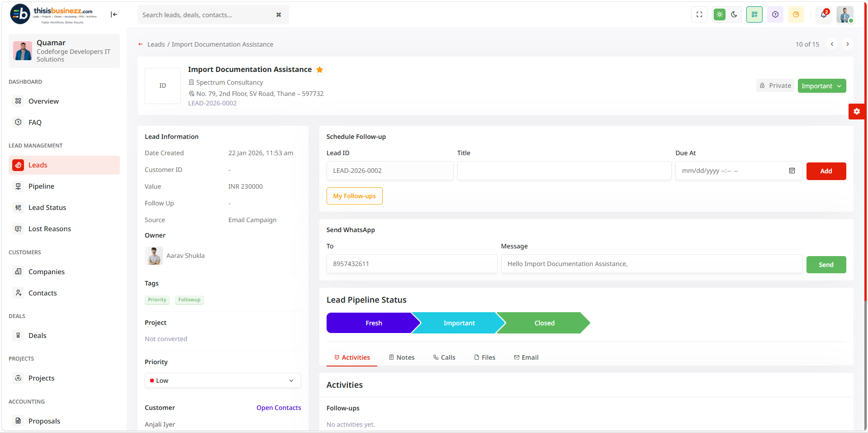
Task: Select the Closed pipeline stage
Action: pyautogui.click(x=544, y=323)
